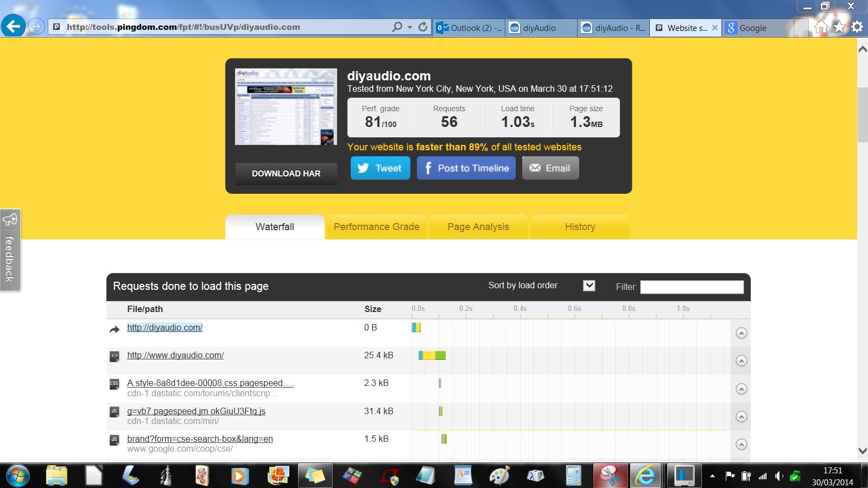The width and height of the screenshot is (868, 488).
Task: Click scrollbar down arrow
Action: [862, 451]
